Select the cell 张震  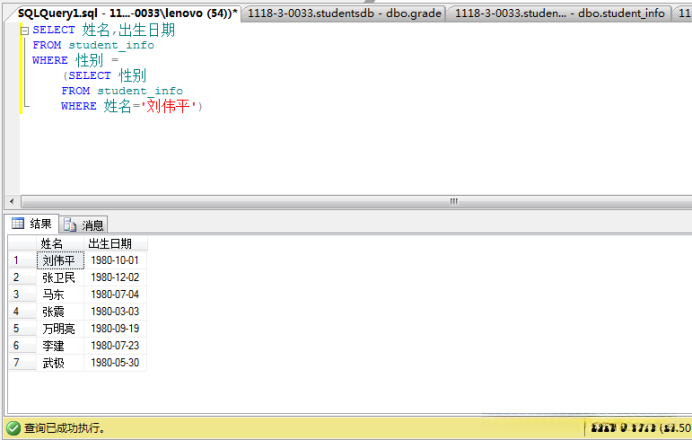[x=60, y=312]
